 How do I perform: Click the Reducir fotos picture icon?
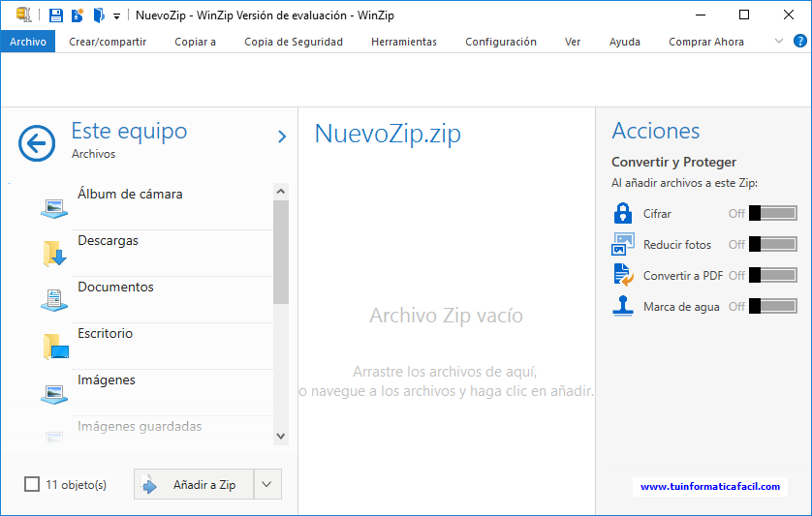tap(623, 244)
